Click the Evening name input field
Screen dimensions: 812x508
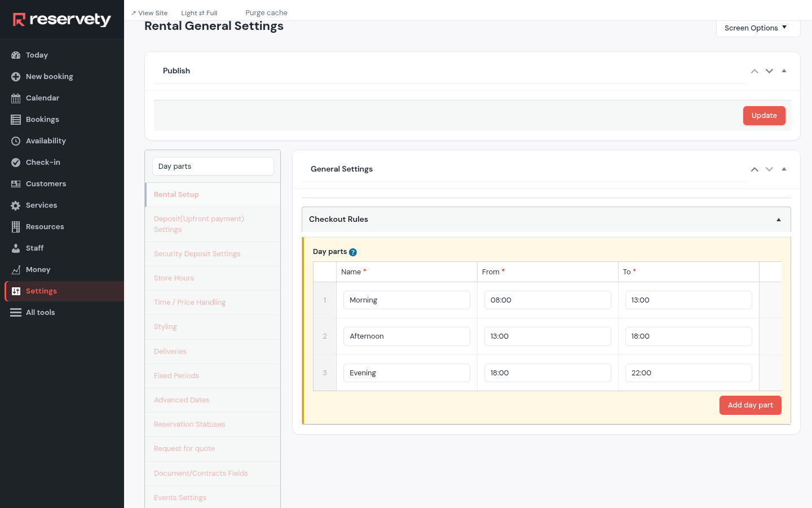(407, 373)
